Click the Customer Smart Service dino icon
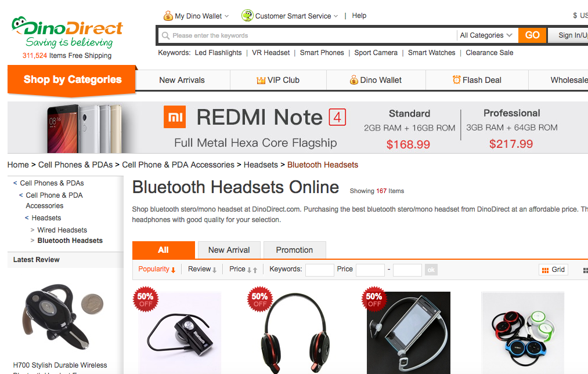The image size is (588, 374). [x=247, y=15]
